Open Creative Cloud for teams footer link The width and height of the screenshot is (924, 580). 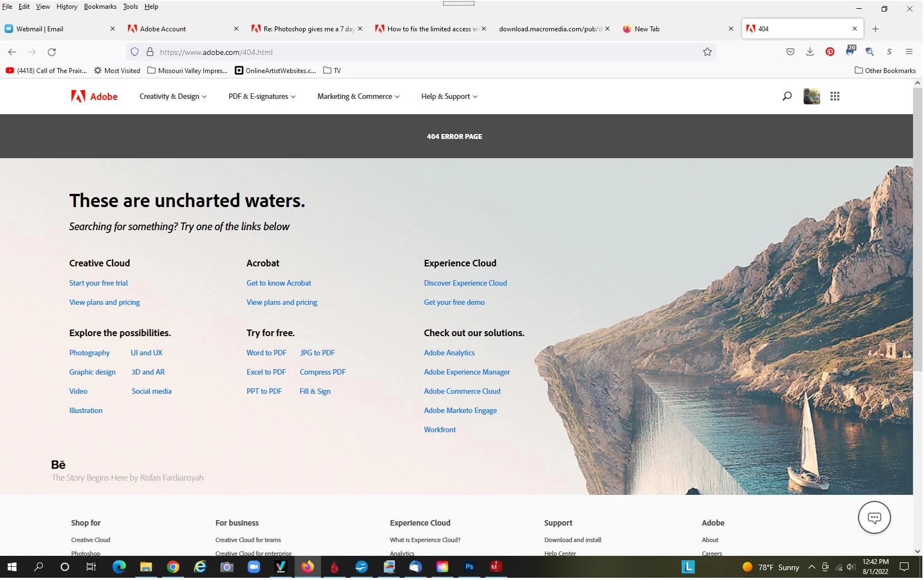pyautogui.click(x=248, y=540)
